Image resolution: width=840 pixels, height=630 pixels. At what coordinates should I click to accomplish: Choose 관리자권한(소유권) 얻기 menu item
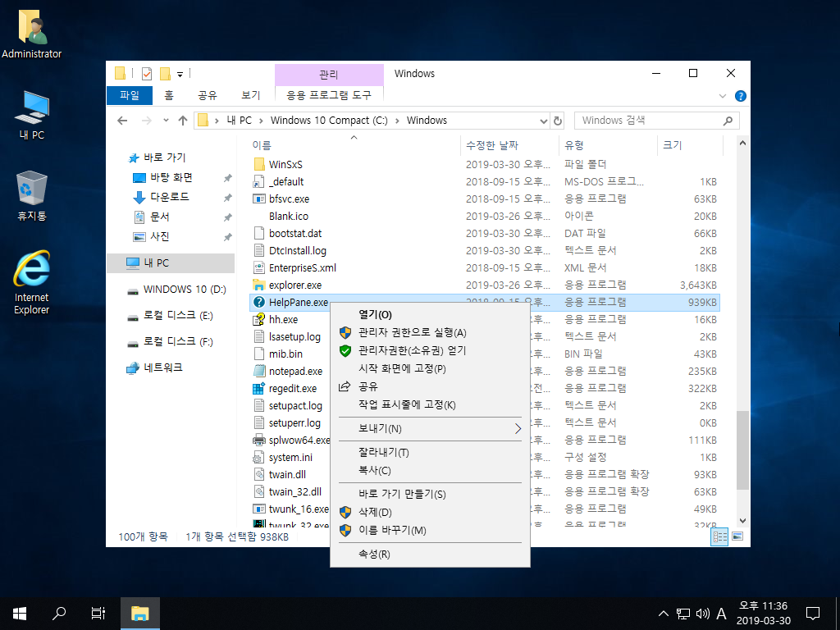coord(430,351)
